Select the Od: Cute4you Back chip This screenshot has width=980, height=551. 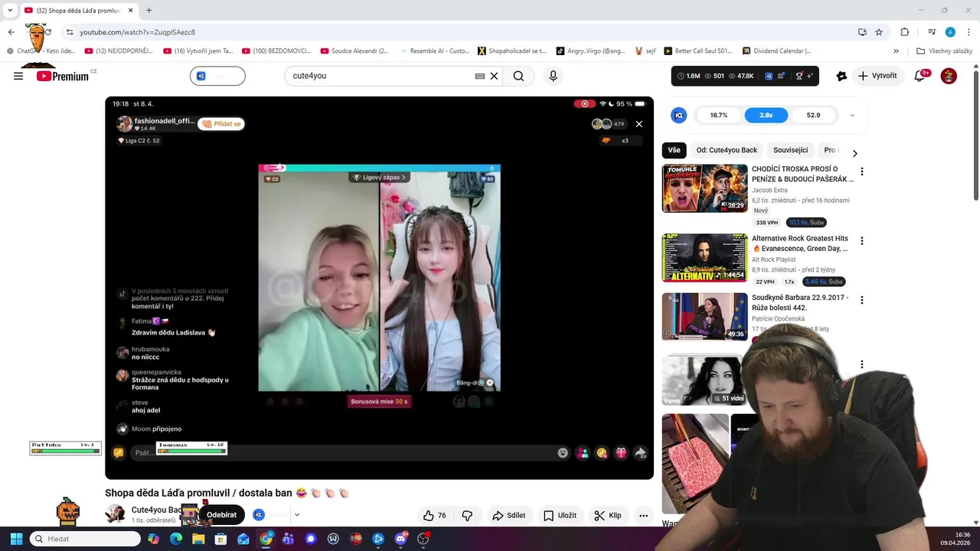[x=727, y=150]
